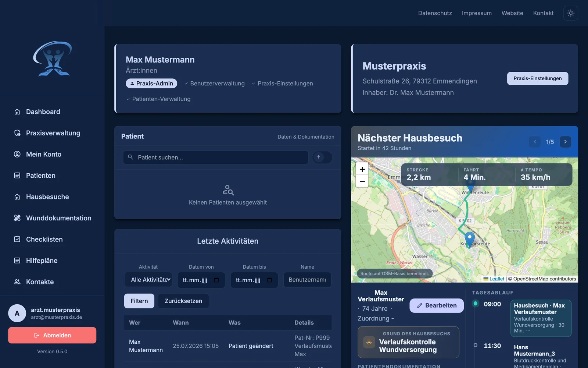Click the Details column header
The width and height of the screenshot is (588, 368).
coord(304,323)
